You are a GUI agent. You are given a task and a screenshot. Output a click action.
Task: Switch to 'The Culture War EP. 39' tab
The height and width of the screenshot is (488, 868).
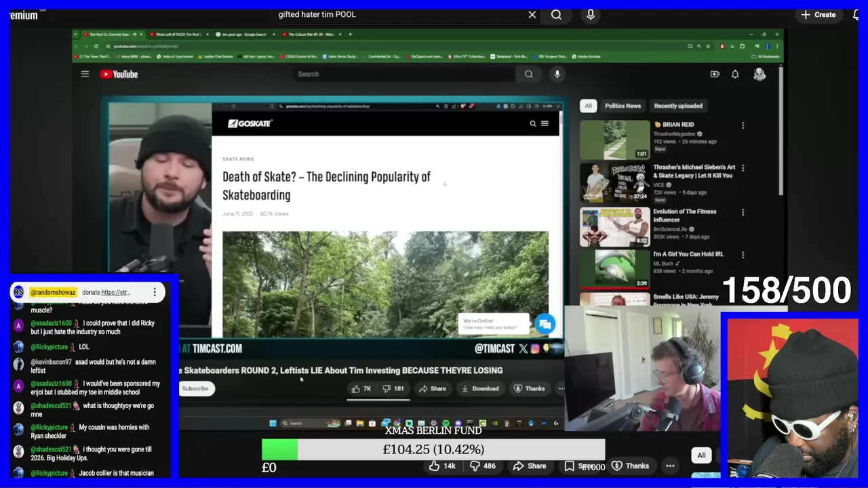[311, 34]
